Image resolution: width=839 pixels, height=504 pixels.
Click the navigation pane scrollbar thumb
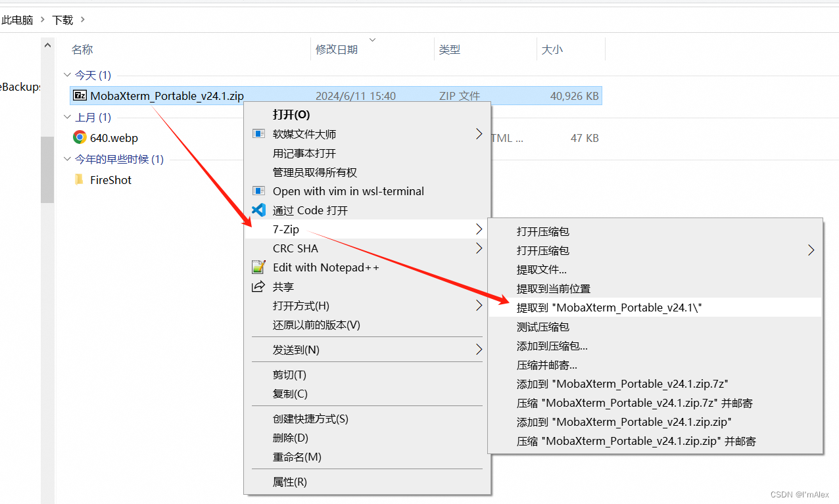pos(47,170)
